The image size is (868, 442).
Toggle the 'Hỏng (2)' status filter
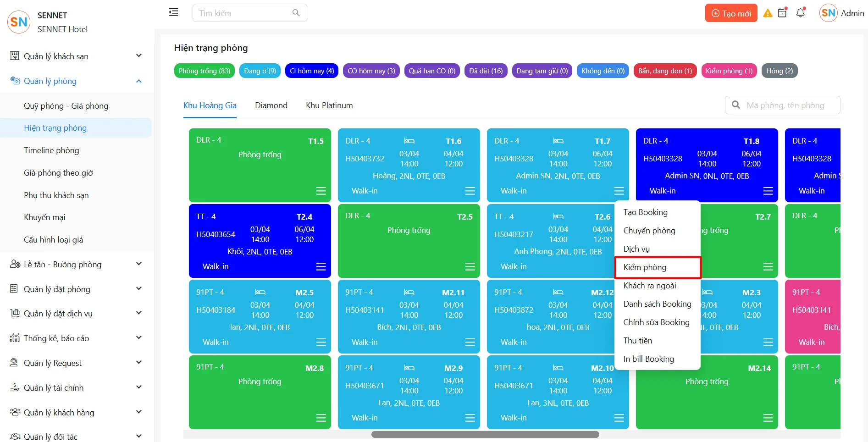pos(779,71)
